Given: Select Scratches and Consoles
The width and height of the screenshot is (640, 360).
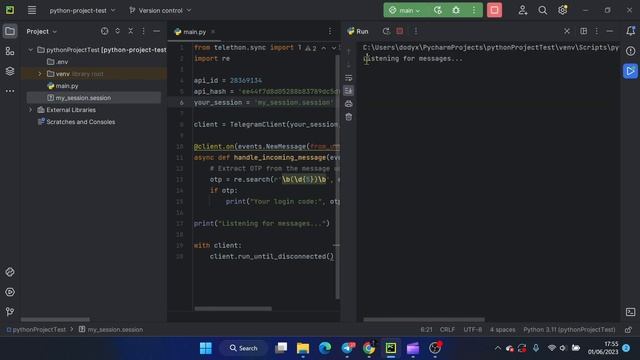Looking at the screenshot, I should click(76, 122).
